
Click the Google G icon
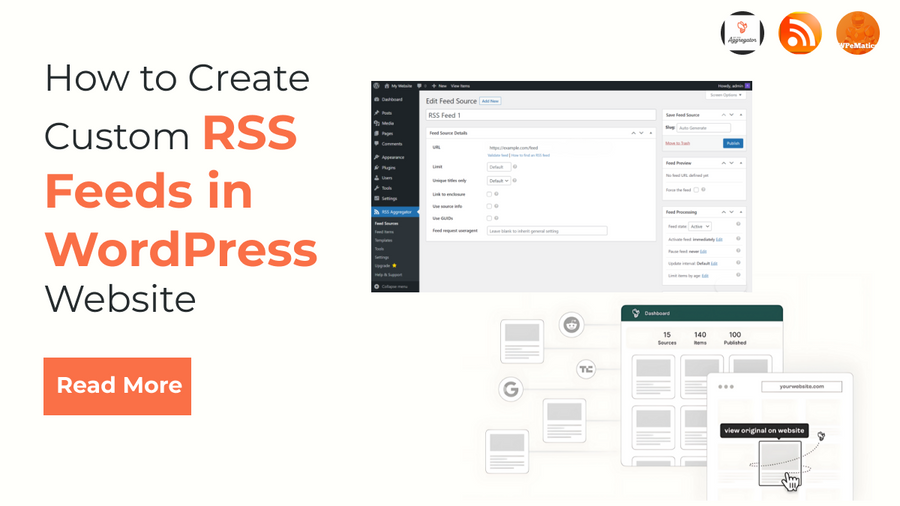[x=511, y=389]
